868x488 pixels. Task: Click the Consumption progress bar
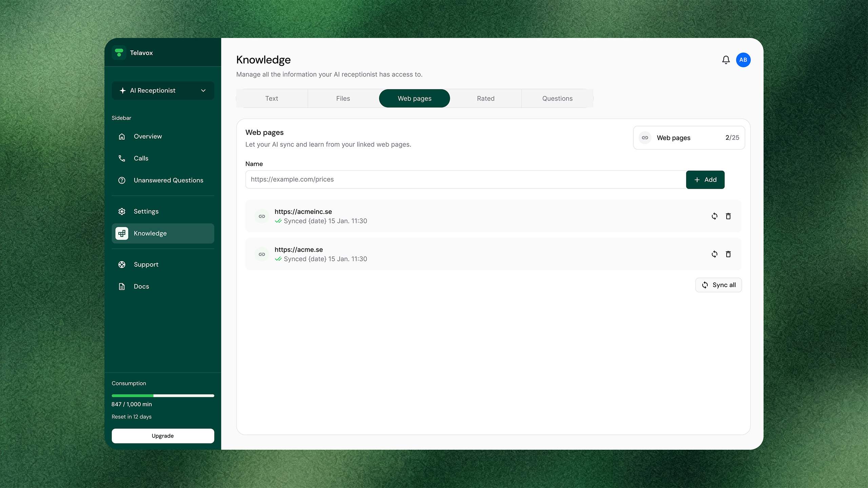[x=163, y=395]
